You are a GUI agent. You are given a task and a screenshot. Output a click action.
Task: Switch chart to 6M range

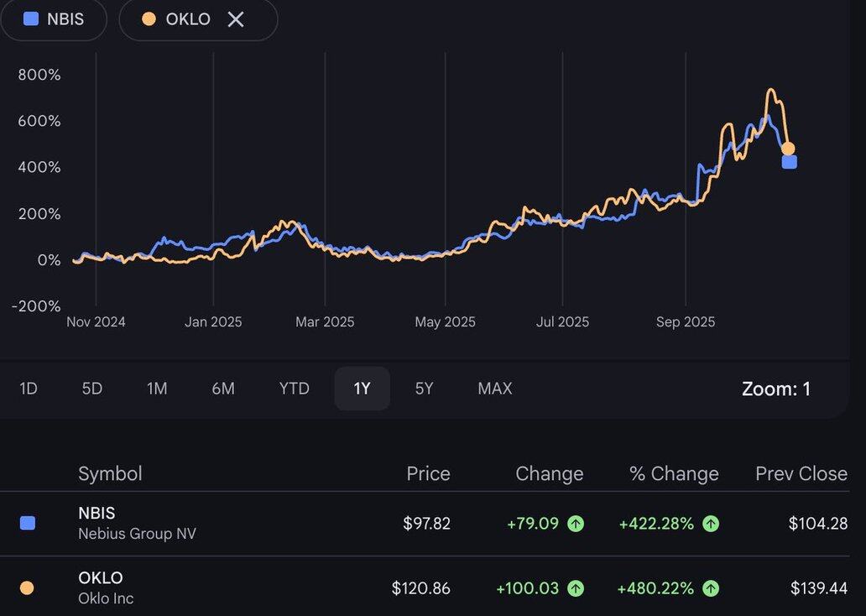[223, 389]
